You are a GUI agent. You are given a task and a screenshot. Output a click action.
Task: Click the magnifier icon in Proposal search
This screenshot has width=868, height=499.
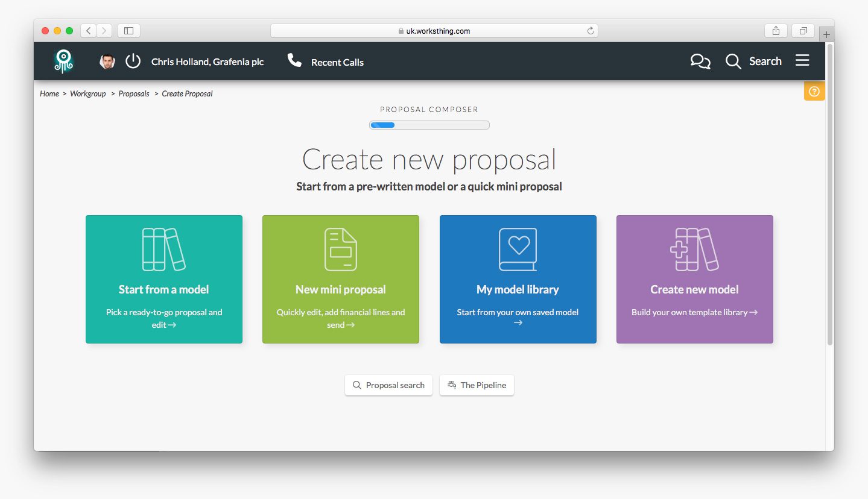357,385
